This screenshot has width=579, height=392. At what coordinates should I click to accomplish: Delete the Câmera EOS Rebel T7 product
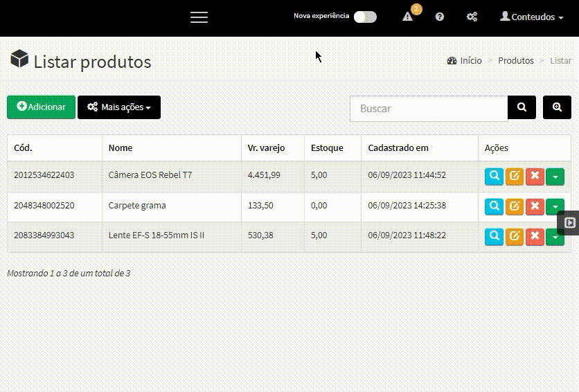[535, 176]
